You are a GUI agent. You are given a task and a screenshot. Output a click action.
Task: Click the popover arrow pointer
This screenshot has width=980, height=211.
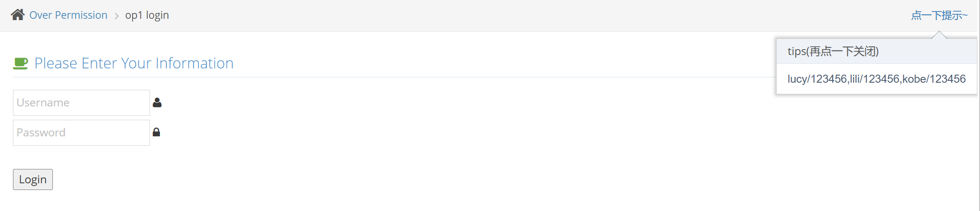939,35
